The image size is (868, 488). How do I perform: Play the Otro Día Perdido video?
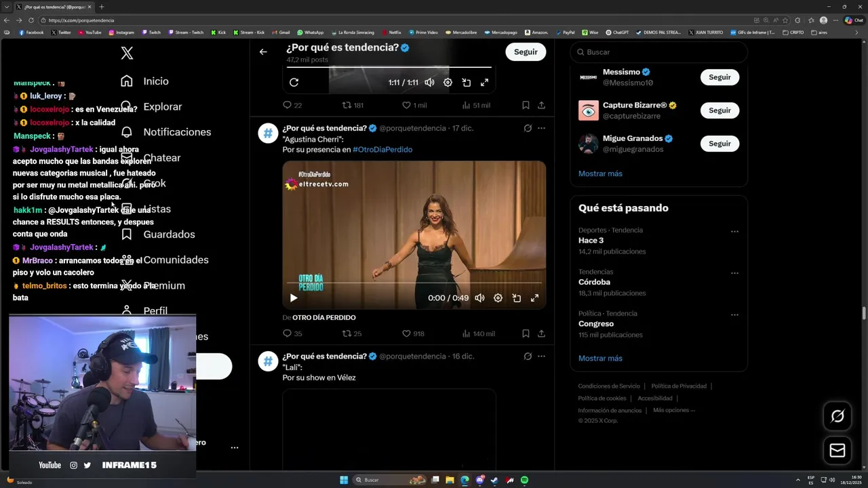294,298
